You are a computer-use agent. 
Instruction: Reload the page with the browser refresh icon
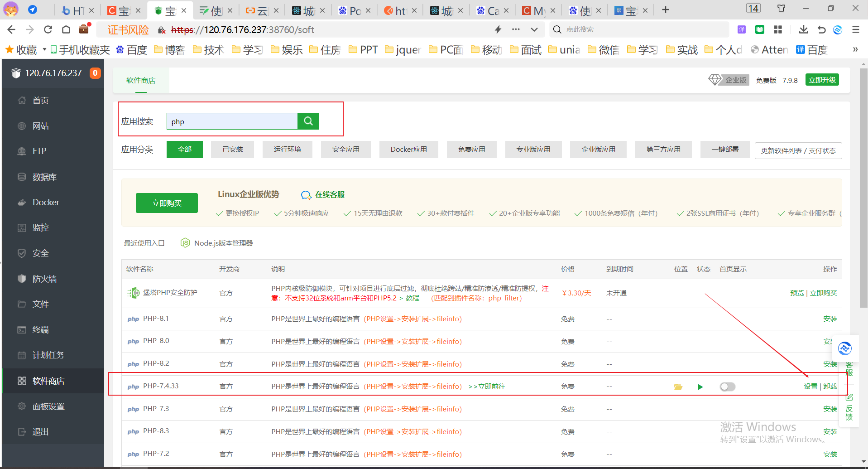48,29
